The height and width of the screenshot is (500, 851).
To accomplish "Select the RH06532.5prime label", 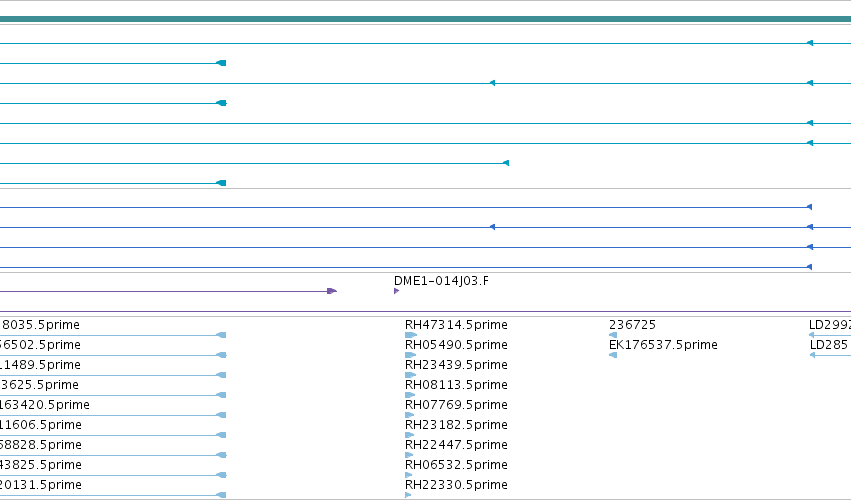I will tap(456, 465).
